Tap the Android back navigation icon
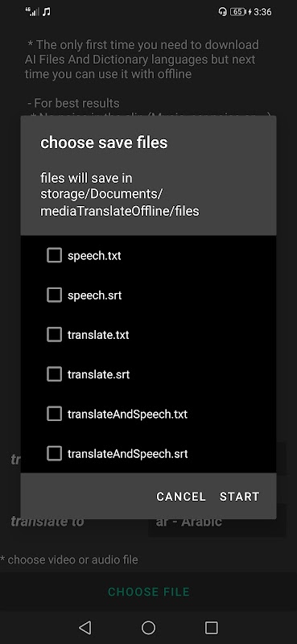This screenshot has width=297, height=644. (85, 627)
